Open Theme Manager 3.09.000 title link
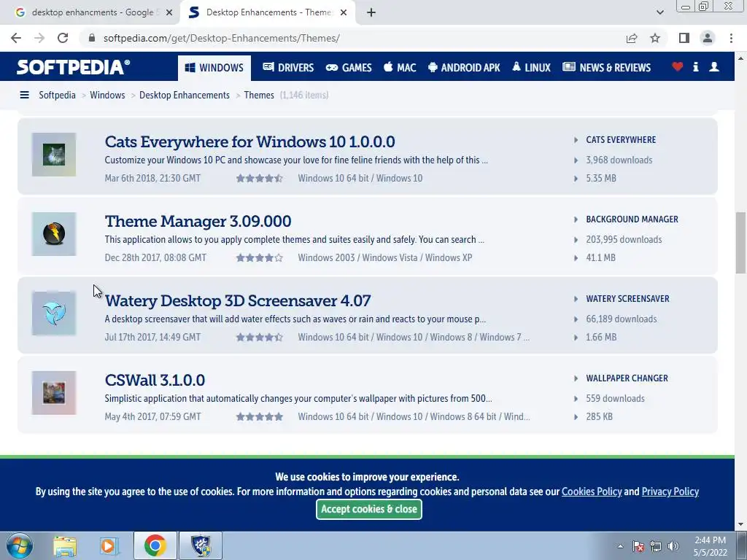The width and height of the screenshot is (747, 560). pyautogui.click(x=198, y=222)
